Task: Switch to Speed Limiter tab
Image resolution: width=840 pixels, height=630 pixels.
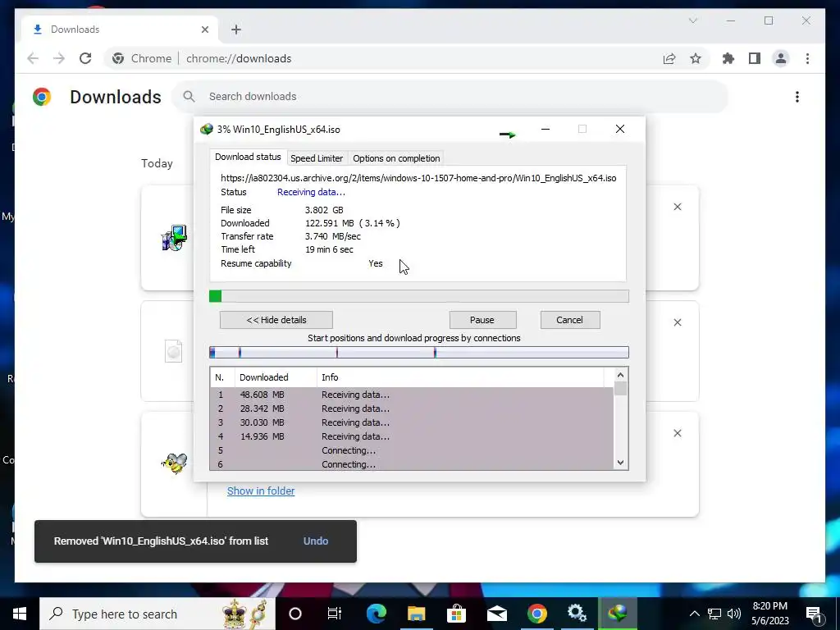Action: [317, 158]
